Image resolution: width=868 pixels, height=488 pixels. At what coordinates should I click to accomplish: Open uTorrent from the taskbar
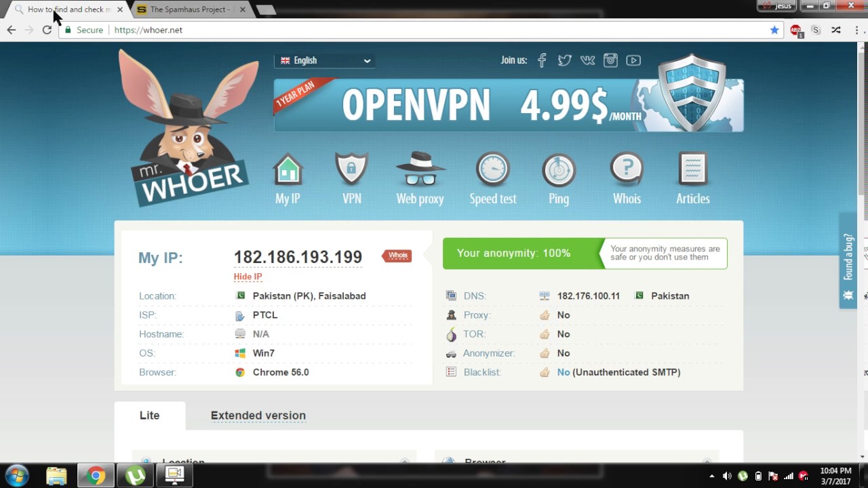coord(135,476)
